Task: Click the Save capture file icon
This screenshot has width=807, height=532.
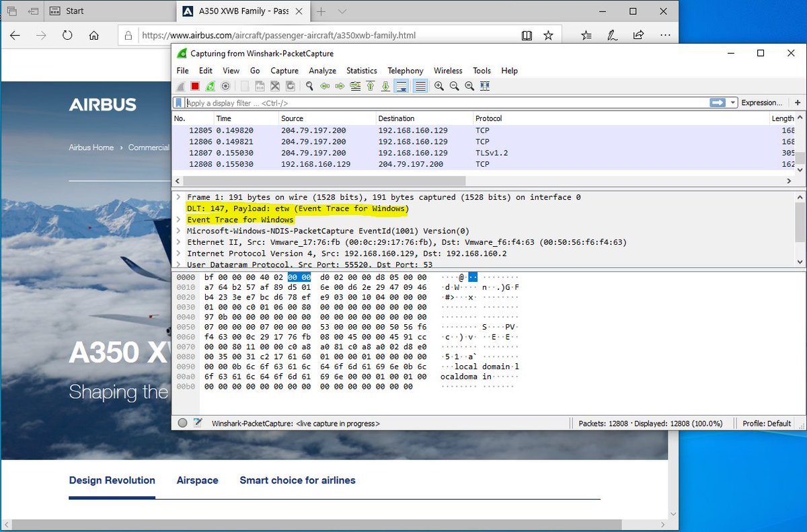Action: point(260,86)
